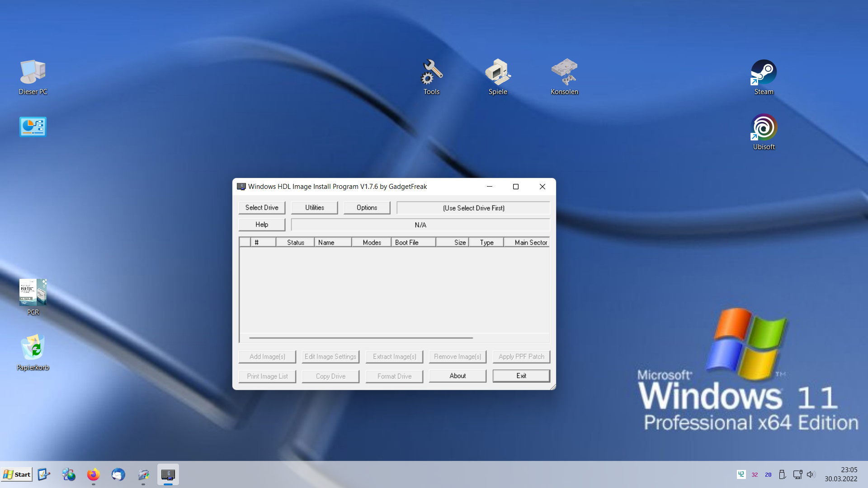
Task: Click the Type column header
Action: click(486, 242)
